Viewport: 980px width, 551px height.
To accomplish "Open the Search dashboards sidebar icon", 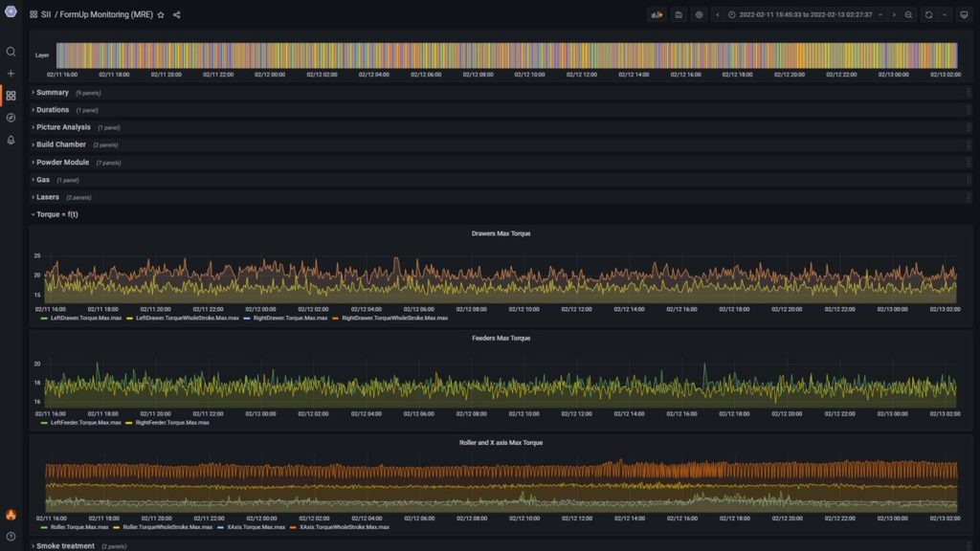I will 11,52.
